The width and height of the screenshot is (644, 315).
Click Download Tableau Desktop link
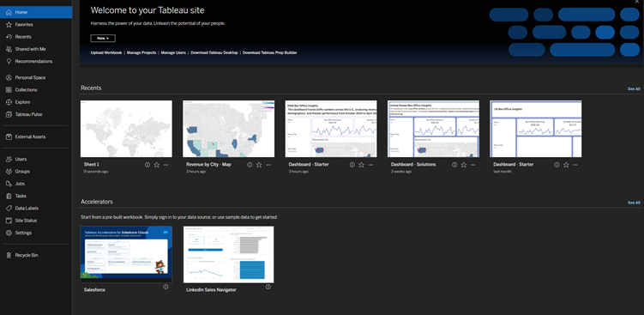click(x=214, y=52)
